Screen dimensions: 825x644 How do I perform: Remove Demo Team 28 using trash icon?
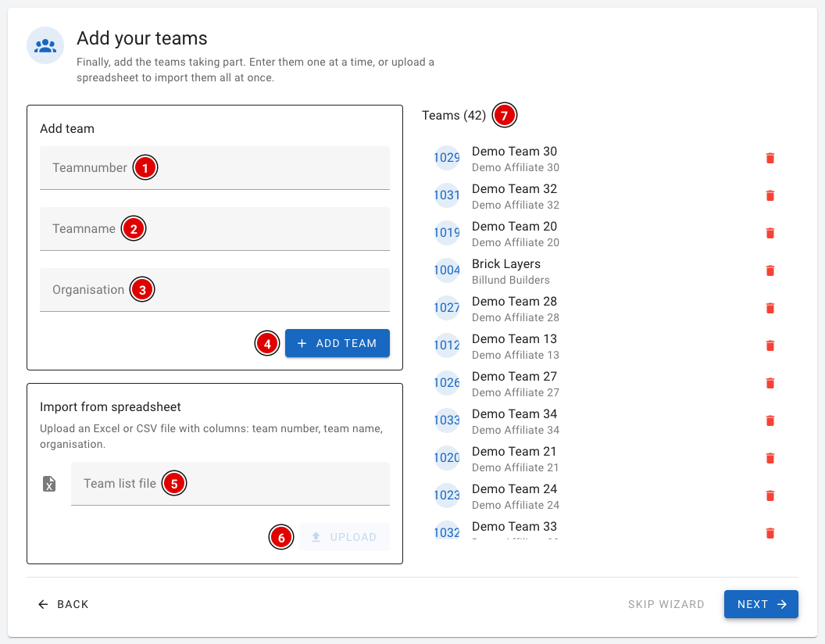[x=770, y=308]
